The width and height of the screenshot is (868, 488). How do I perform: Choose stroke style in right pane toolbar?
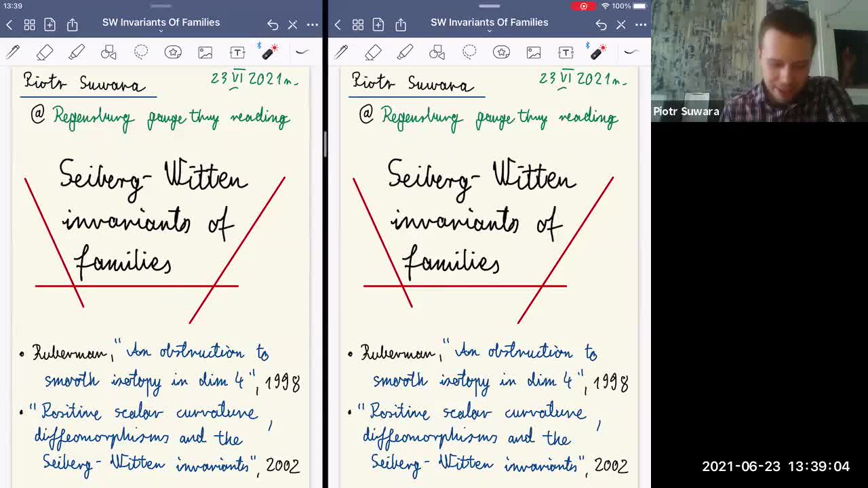631,52
